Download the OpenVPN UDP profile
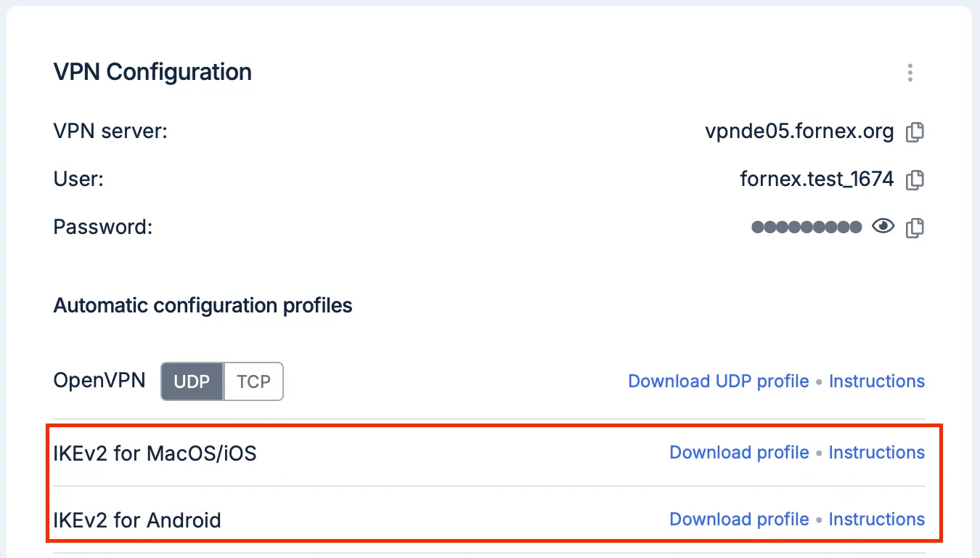This screenshot has height=558, width=980. pyautogui.click(x=719, y=381)
